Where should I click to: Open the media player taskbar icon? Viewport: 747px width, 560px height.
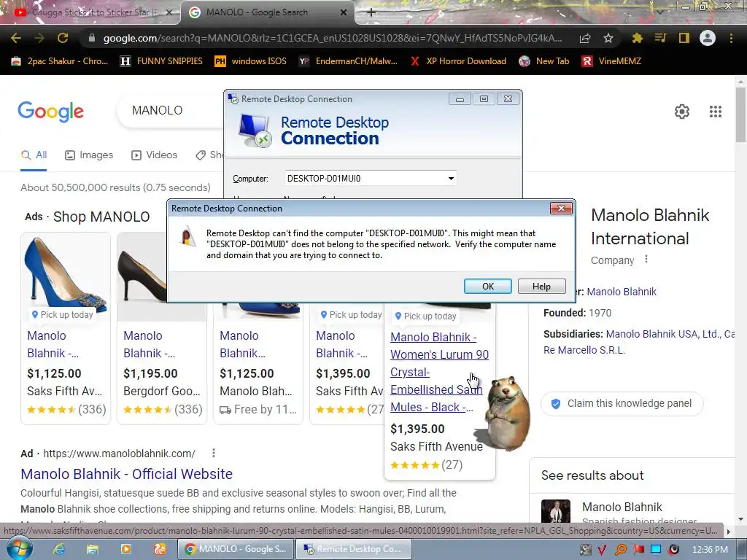pyautogui.click(x=125, y=550)
